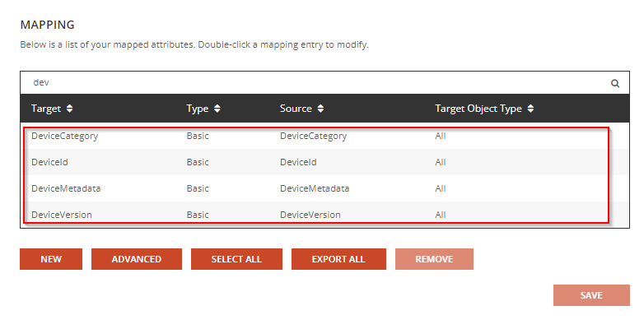Click the REMOVE button
The image size is (644, 329).
[x=434, y=259]
